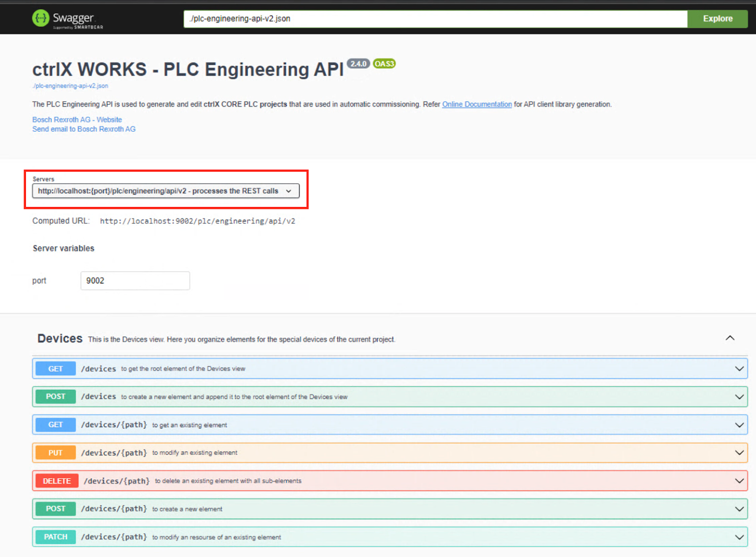
Task: Click Send email to Bosch Rexroth AG
Action: [x=84, y=129]
